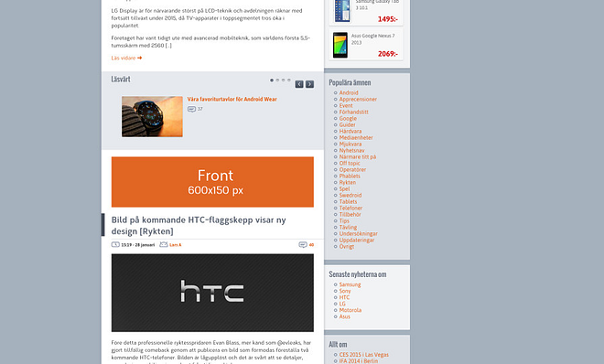This screenshot has width=604, height=364.
Task: Open the Undersökningar topic link
Action: tap(358, 234)
